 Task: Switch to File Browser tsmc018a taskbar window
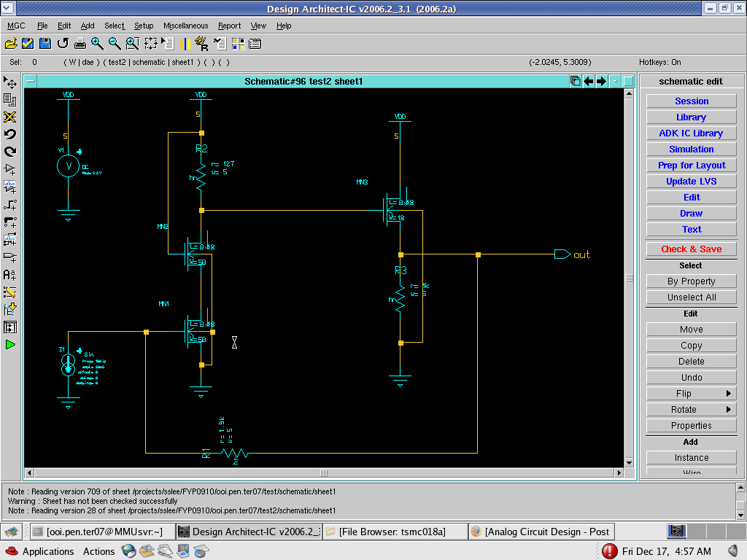pos(393,532)
